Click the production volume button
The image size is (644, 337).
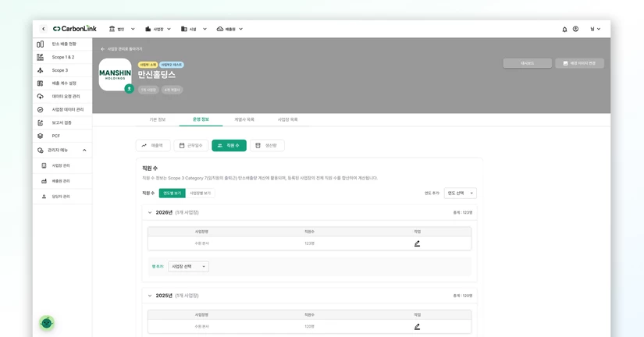tap(267, 145)
